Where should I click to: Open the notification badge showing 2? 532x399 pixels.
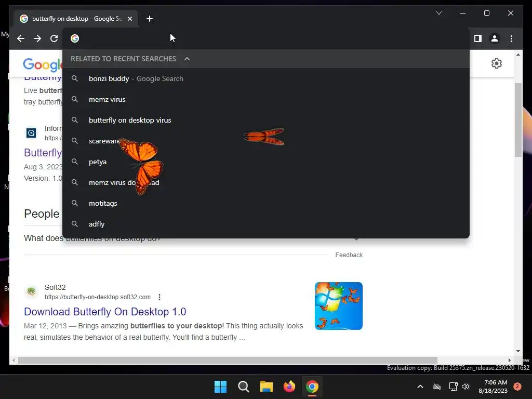click(517, 387)
